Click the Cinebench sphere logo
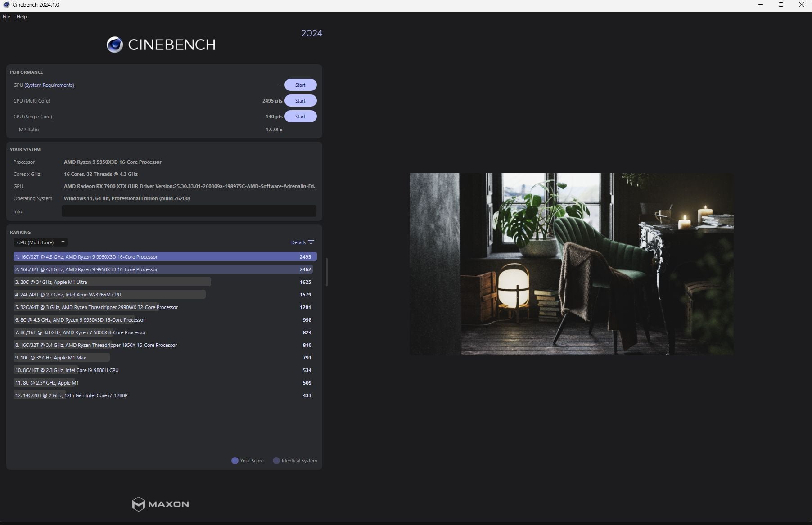Viewport: 812px width, 525px height. pyautogui.click(x=115, y=45)
